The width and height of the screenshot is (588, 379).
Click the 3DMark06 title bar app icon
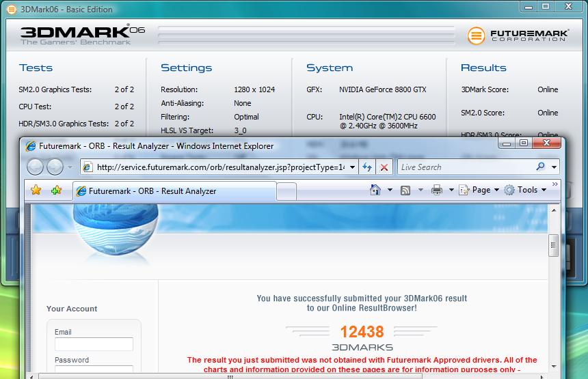click(12, 10)
